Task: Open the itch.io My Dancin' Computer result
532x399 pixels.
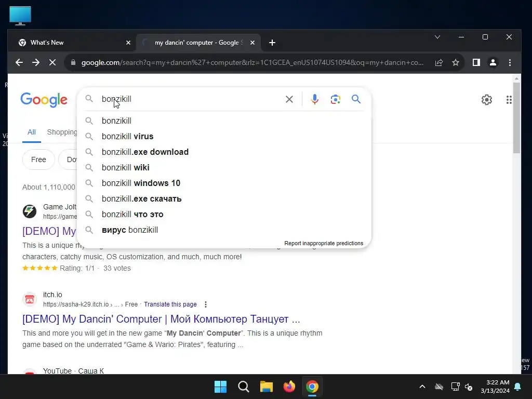Action: [161, 319]
